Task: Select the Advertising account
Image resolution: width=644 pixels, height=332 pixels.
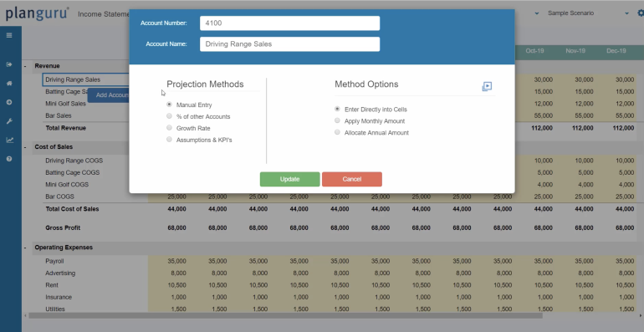Action: pyautogui.click(x=60, y=273)
